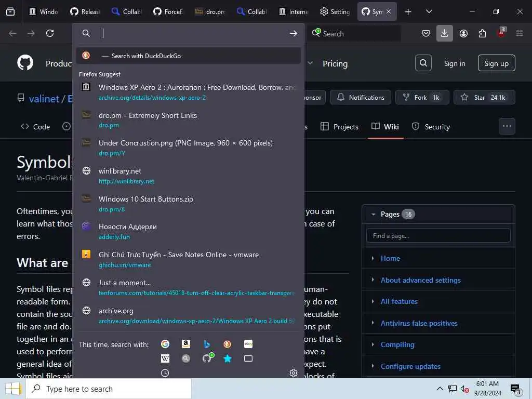Expand the Configure updates triangle
Viewport: 532px width, 399px height.
(x=373, y=366)
